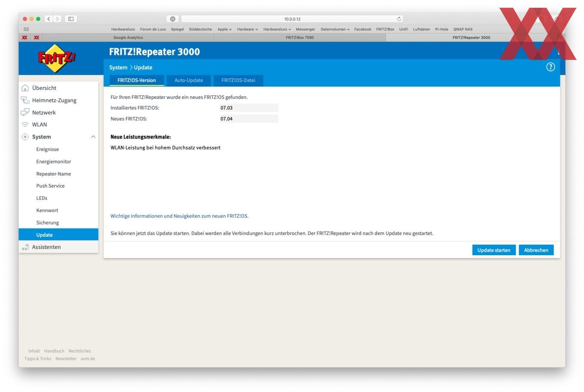Viewport: 584px width, 392px height.
Task: Go forward with Safari forward arrow
Action: [x=58, y=19]
